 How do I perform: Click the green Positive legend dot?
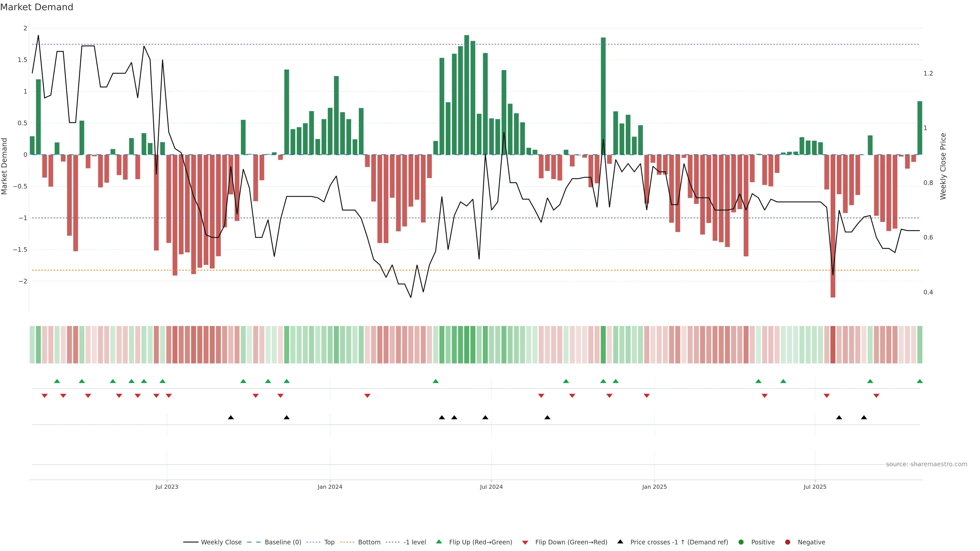741,542
